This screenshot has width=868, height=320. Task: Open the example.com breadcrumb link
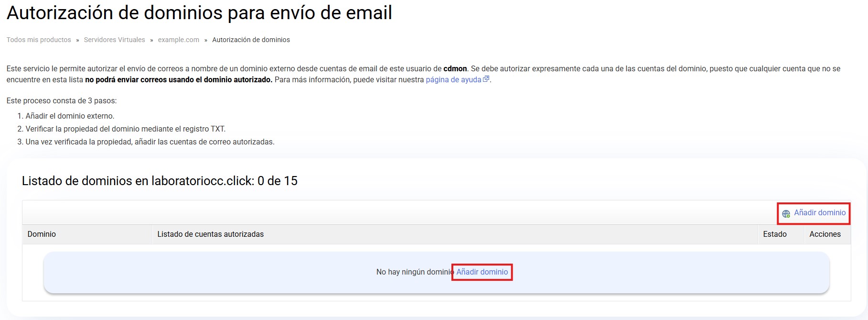[178, 40]
